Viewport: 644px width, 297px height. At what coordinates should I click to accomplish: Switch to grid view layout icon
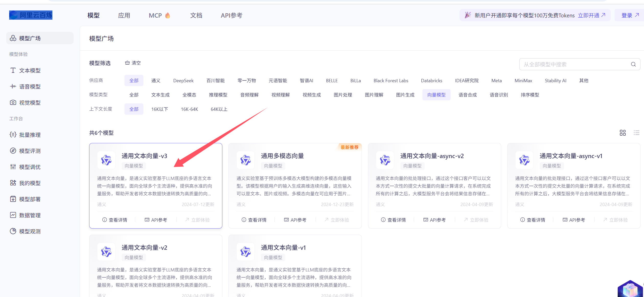click(623, 133)
